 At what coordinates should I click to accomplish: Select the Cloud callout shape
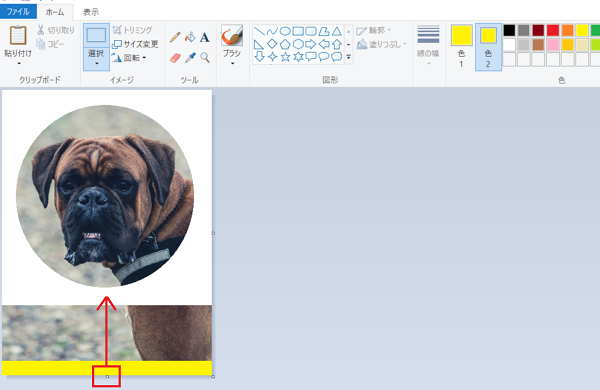(x=337, y=57)
